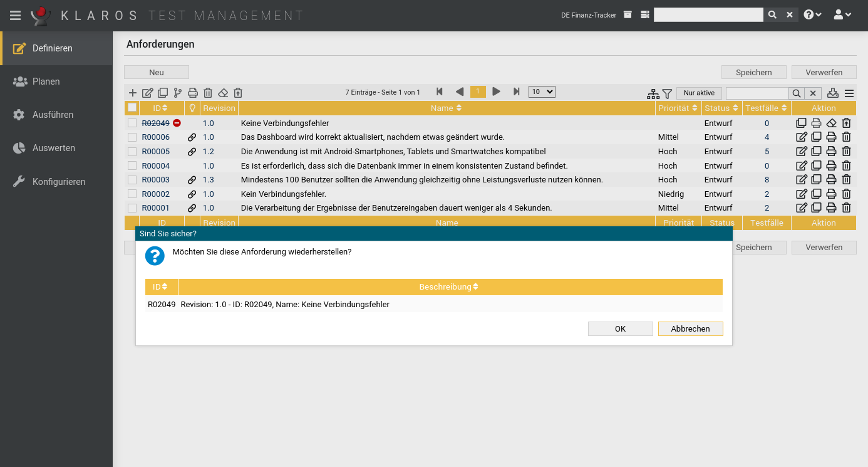Clear the table search with its X icon
The height and width of the screenshot is (467, 868).
pyautogui.click(x=813, y=93)
